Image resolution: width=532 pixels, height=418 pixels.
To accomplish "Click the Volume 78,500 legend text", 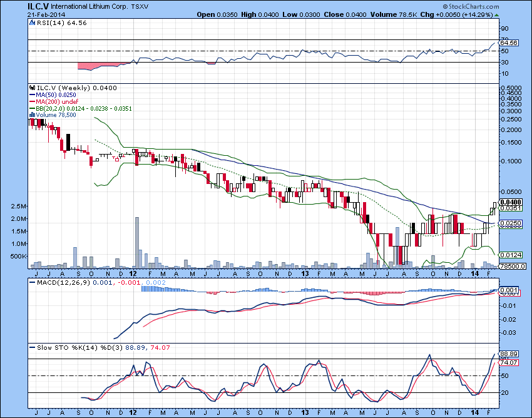I will [56, 115].
